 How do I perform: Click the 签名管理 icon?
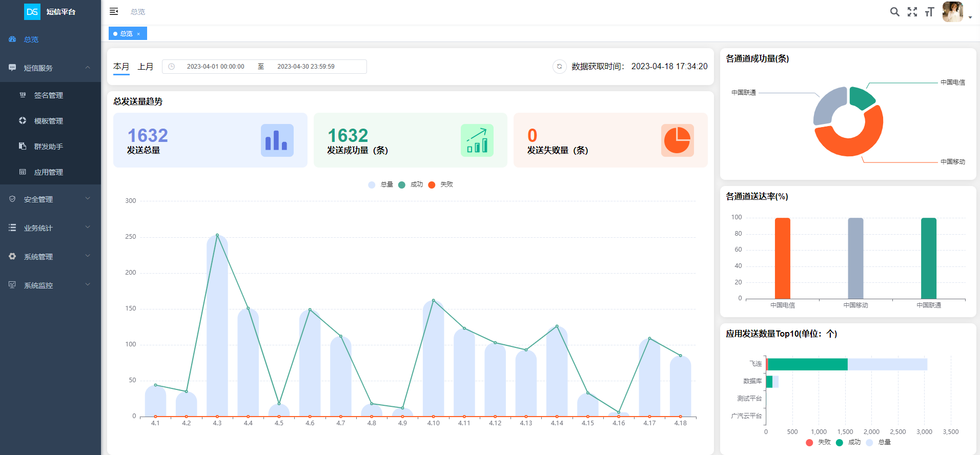(x=23, y=95)
